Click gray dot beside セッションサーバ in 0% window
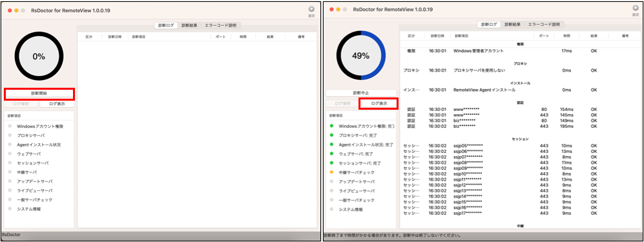644x242 pixels. (10, 163)
